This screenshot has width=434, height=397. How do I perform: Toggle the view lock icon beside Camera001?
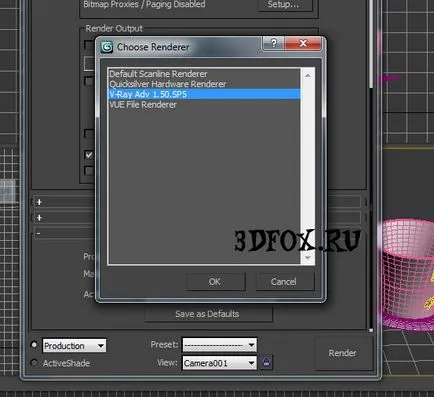click(266, 362)
